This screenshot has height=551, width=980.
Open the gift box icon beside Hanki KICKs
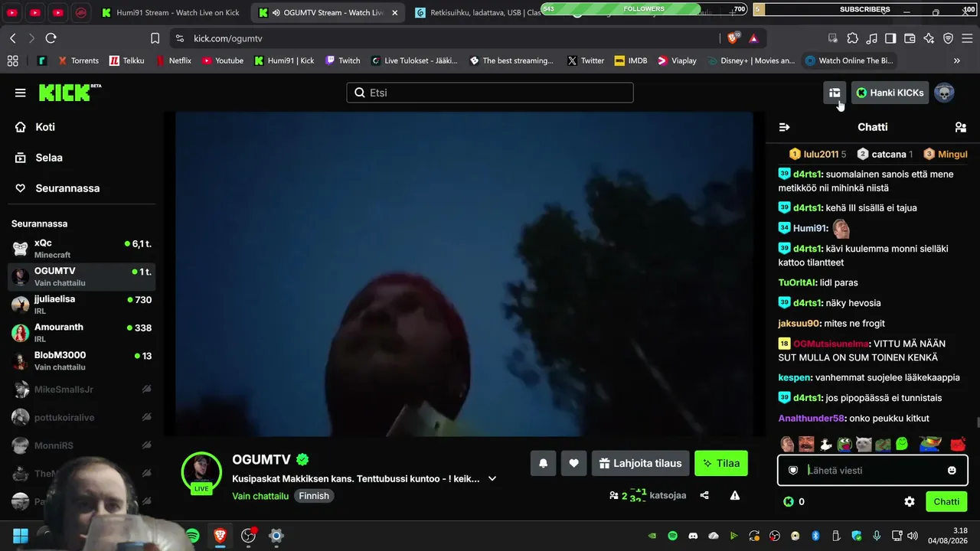point(835,93)
